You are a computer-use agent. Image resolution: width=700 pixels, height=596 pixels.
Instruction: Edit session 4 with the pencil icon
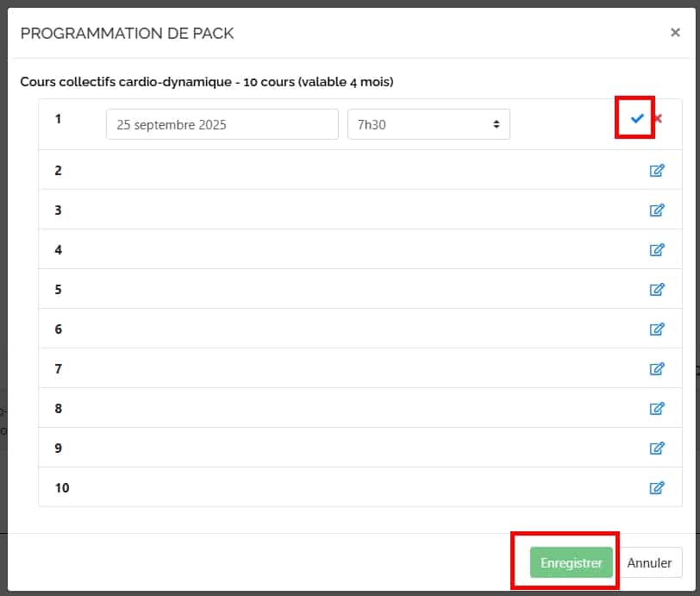[657, 250]
